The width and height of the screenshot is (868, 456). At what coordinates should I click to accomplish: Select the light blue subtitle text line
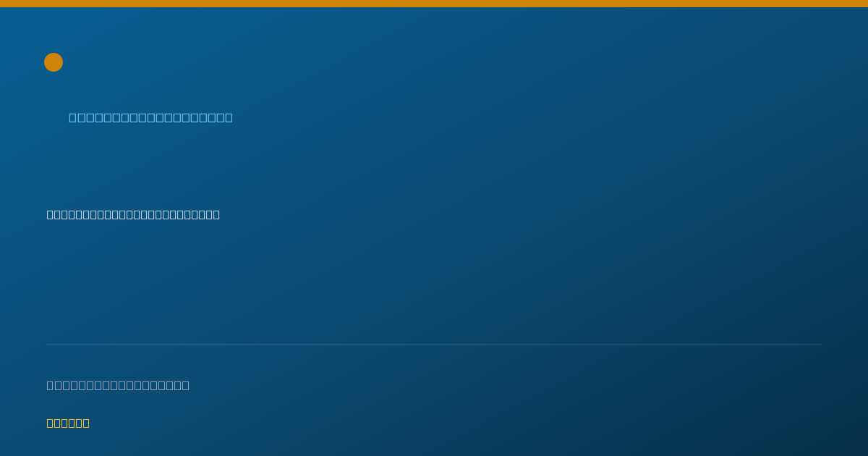pos(150,117)
